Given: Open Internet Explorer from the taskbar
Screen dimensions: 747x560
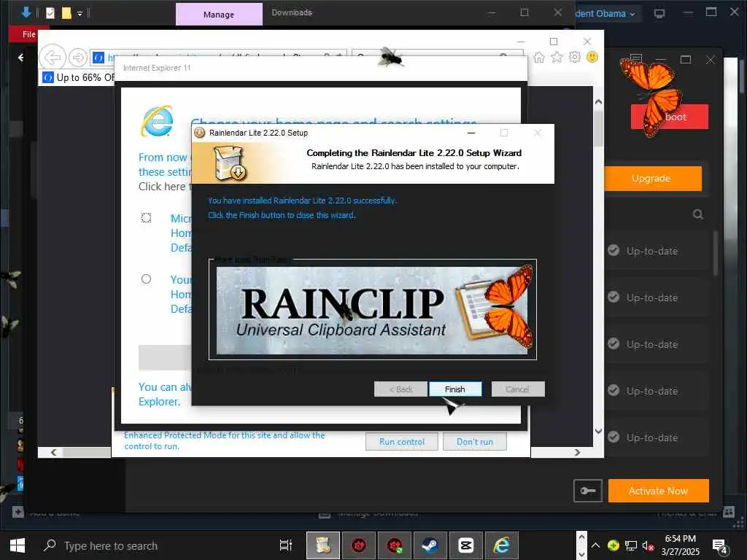Looking at the screenshot, I should click(502, 545).
